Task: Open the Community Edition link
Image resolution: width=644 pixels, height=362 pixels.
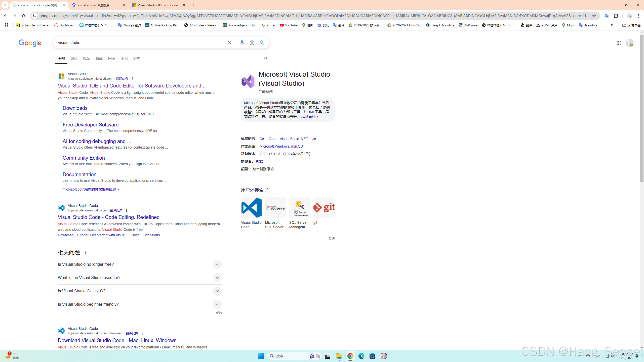Action: click(x=84, y=158)
